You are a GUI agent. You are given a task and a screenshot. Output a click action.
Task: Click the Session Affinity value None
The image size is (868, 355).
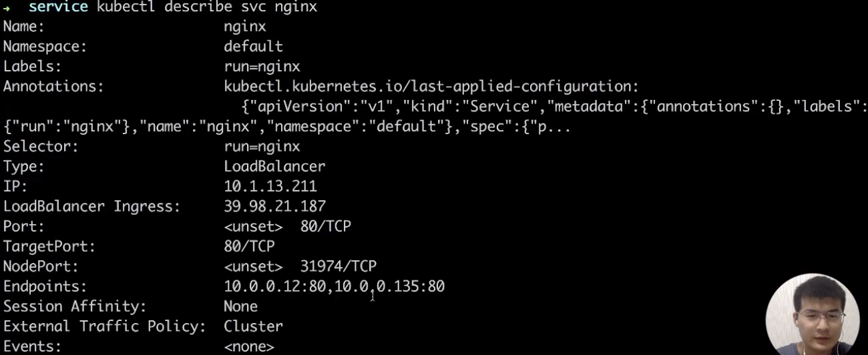coord(240,306)
